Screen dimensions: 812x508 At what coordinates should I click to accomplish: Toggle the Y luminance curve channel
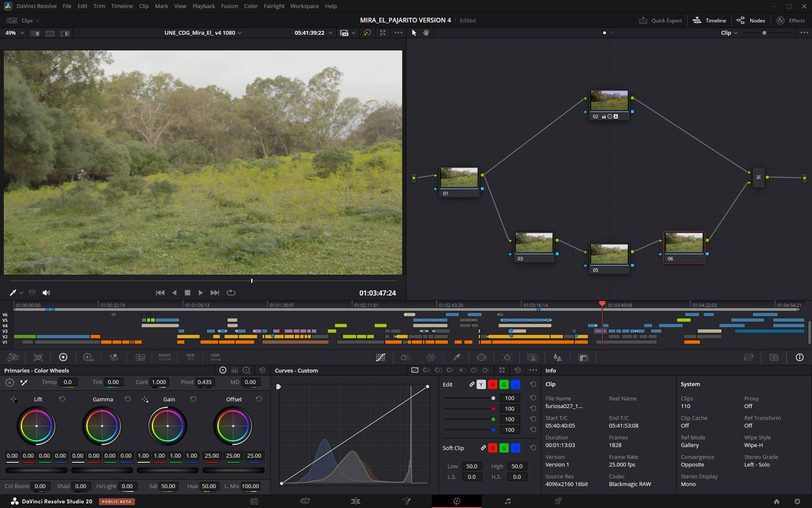point(481,384)
